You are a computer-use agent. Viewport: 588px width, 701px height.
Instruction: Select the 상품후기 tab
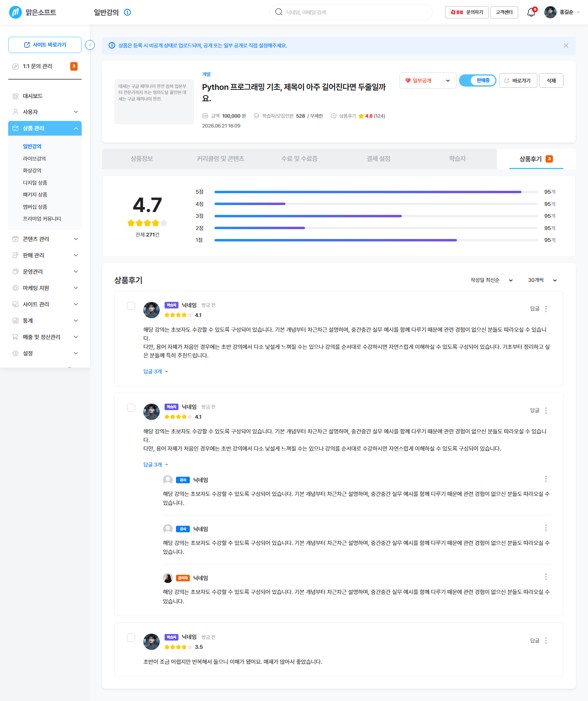[x=536, y=159]
